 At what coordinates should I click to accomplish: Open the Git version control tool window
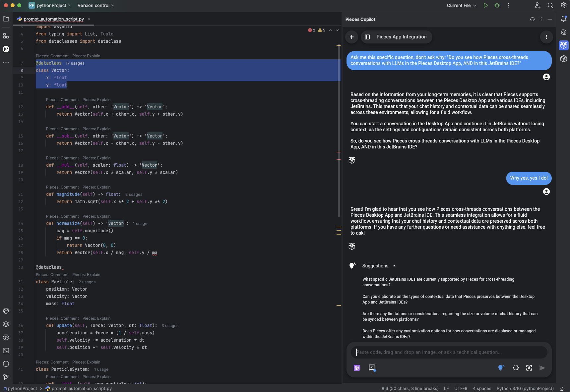point(6,377)
